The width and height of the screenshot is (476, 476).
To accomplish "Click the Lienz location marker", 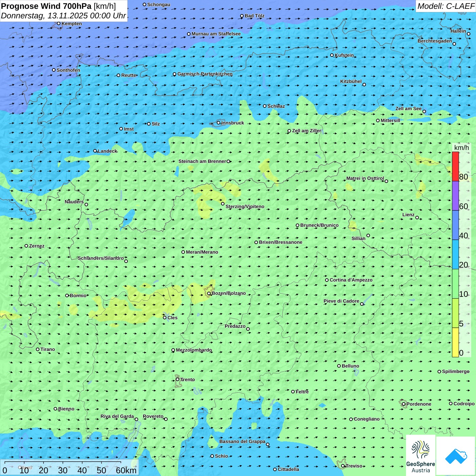I will [417, 218].
